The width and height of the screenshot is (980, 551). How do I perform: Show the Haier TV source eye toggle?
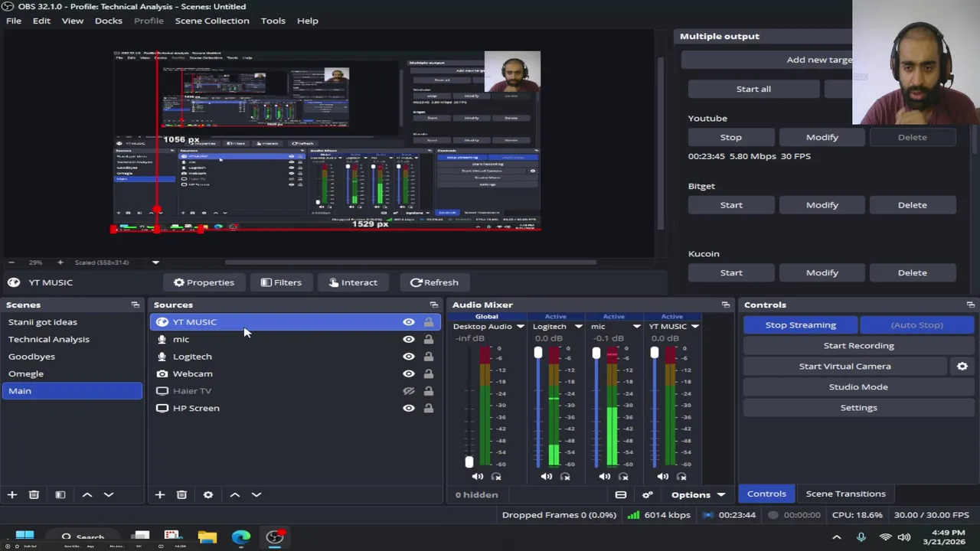tap(409, 391)
